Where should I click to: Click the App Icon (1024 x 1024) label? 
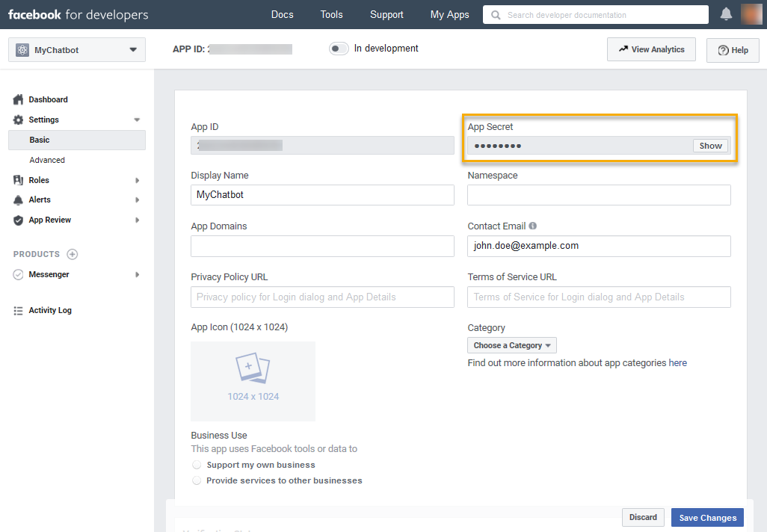coord(239,327)
